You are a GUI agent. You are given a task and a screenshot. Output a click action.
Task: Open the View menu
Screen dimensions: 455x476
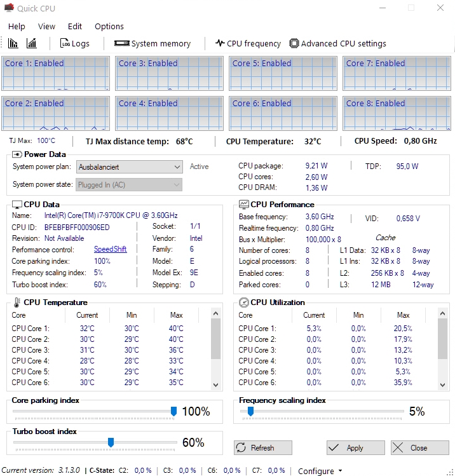coord(46,26)
